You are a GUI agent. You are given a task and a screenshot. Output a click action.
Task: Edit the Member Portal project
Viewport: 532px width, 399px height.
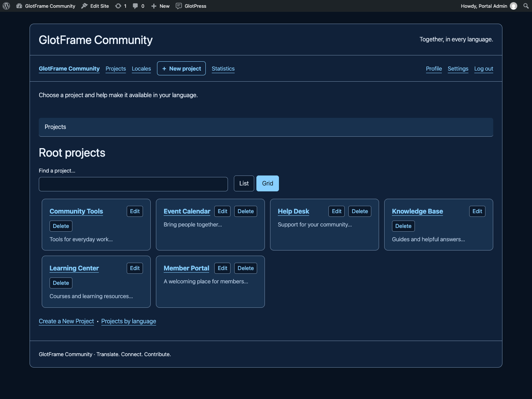click(222, 268)
